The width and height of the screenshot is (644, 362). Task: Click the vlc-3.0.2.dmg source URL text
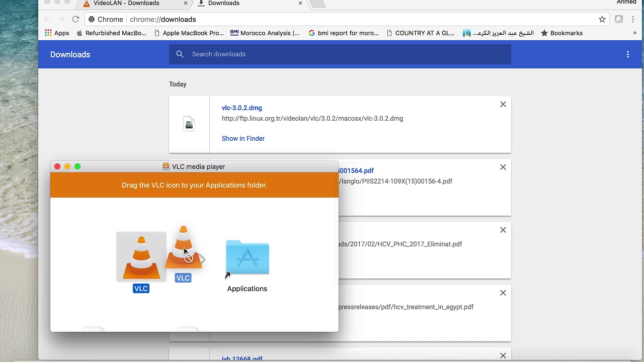point(312,119)
